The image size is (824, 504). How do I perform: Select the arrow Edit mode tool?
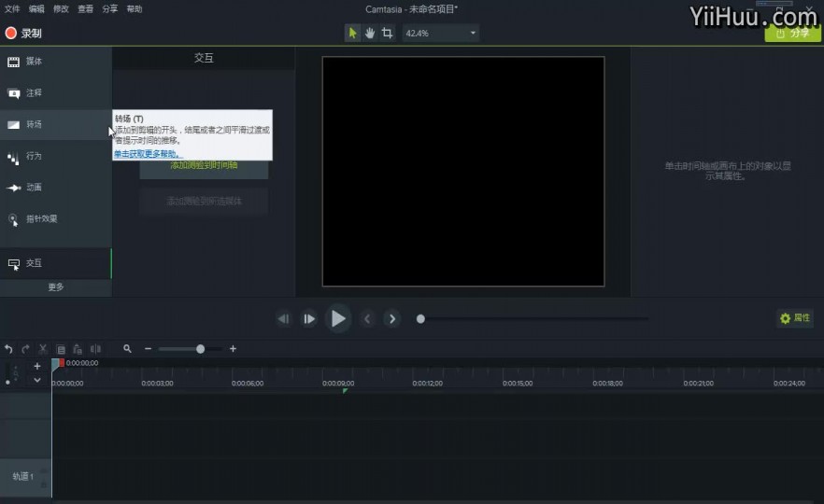click(x=352, y=33)
